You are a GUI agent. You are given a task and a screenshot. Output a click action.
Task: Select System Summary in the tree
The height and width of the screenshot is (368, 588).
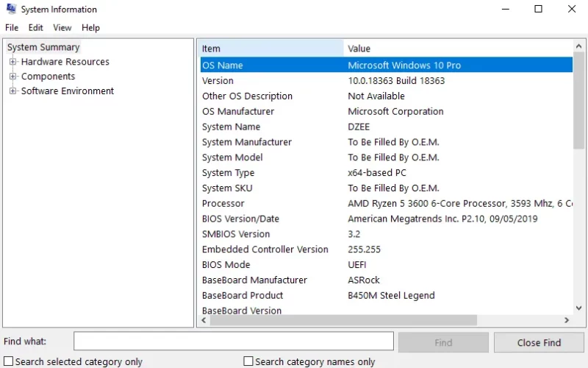[x=43, y=47]
